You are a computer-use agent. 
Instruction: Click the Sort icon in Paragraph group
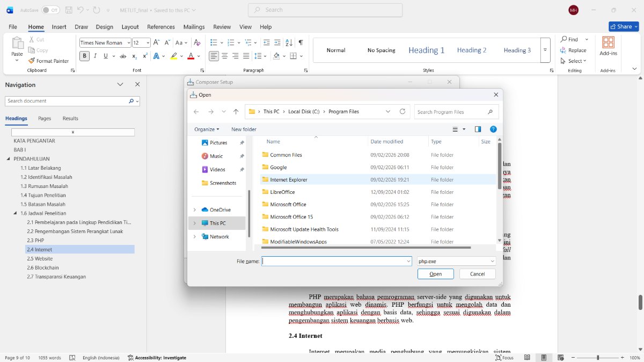point(289,42)
